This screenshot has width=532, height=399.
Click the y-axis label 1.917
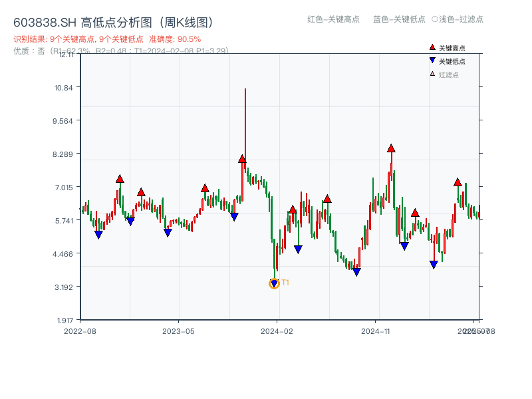pyautogui.click(x=65, y=321)
